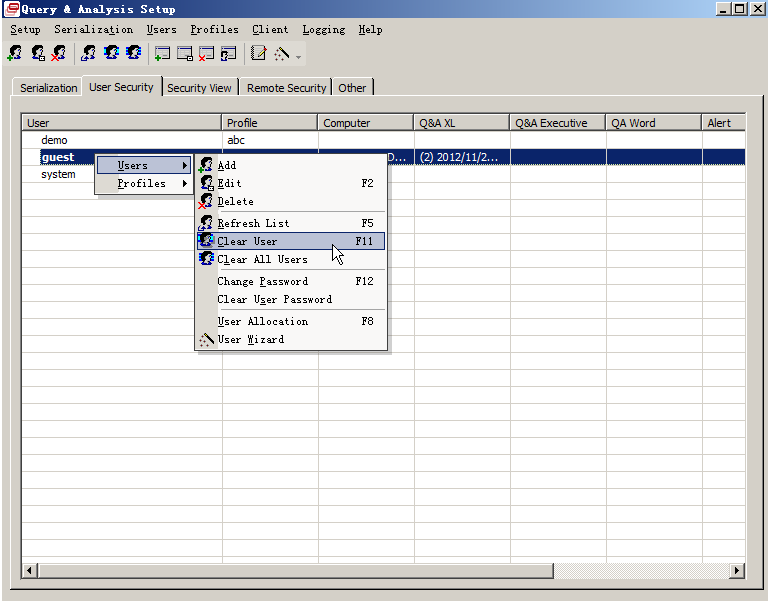
Task: Choose Clear All Users from the context menu
Action: 262,260
